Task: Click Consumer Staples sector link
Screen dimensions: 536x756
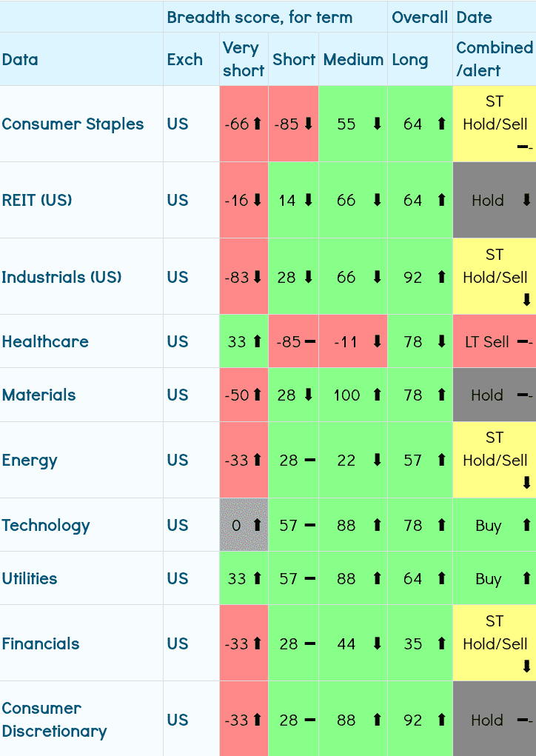Action: [73, 124]
